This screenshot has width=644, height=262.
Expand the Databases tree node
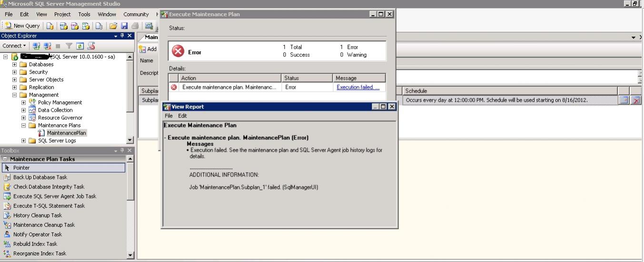coord(15,64)
